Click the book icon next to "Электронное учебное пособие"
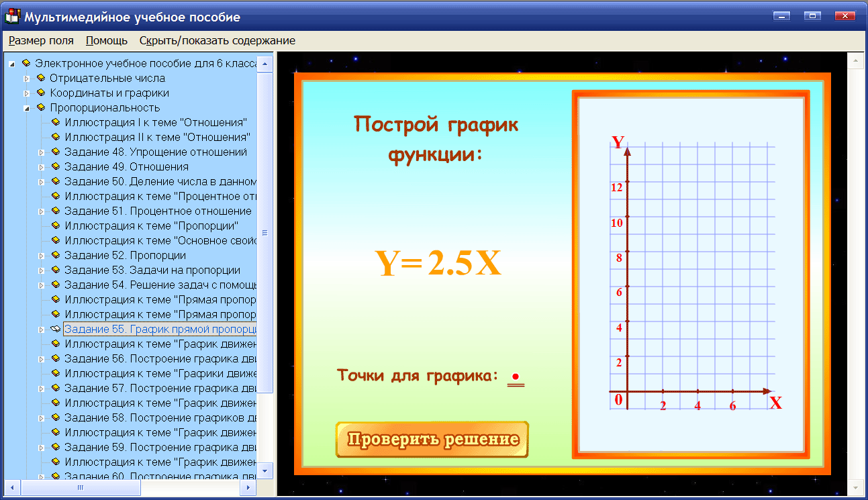Viewport: 868px width, 500px height. (27, 62)
